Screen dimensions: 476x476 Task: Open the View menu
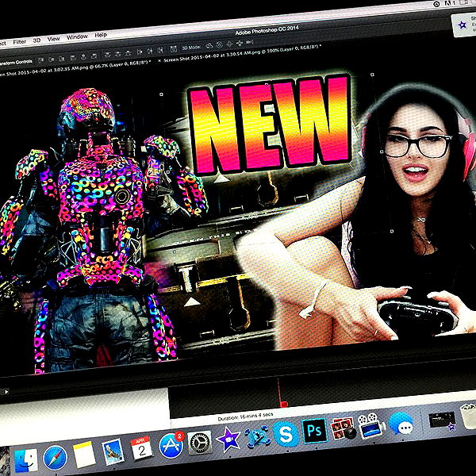(53, 39)
